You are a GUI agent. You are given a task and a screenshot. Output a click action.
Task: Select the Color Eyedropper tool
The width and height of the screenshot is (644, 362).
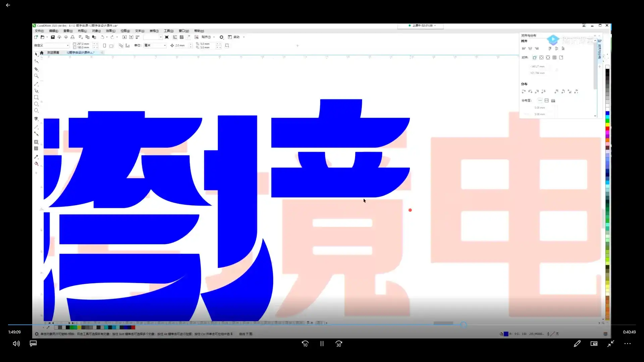pyautogui.click(x=36, y=157)
